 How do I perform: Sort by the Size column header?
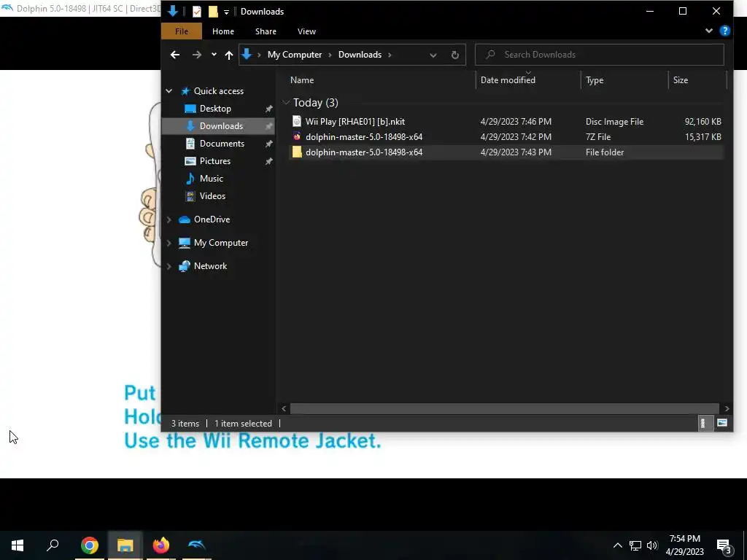coord(681,80)
